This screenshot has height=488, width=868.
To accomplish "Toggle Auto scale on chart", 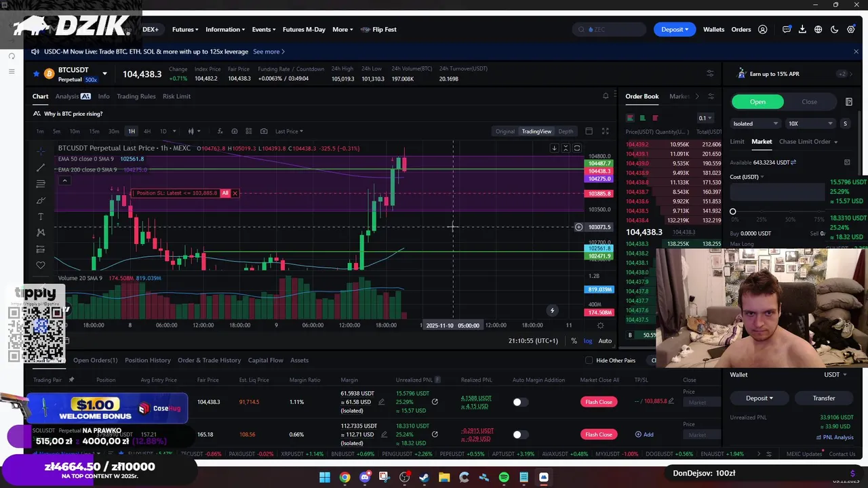I will point(605,341).
